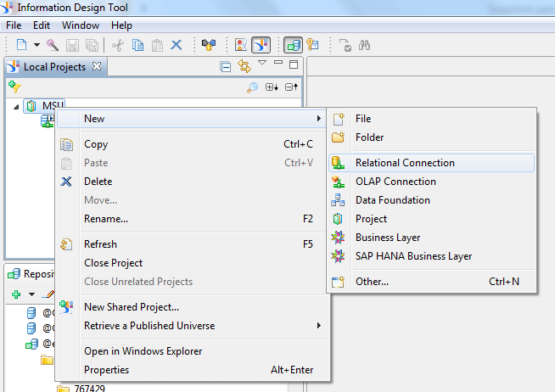The height and width of the screenshot is (392, 555).
Task: Click the magnifier search icon in Local Projects
Action: [252, 87]
